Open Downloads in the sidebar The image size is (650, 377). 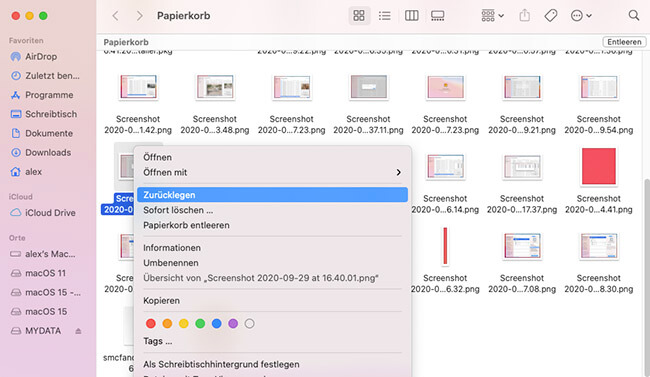tap(41, 152)
